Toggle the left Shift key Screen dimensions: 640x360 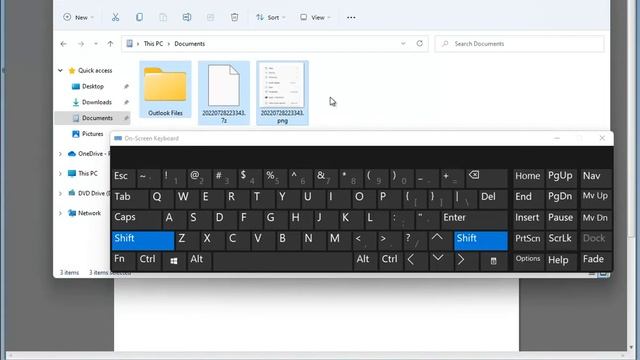[143, 240]
